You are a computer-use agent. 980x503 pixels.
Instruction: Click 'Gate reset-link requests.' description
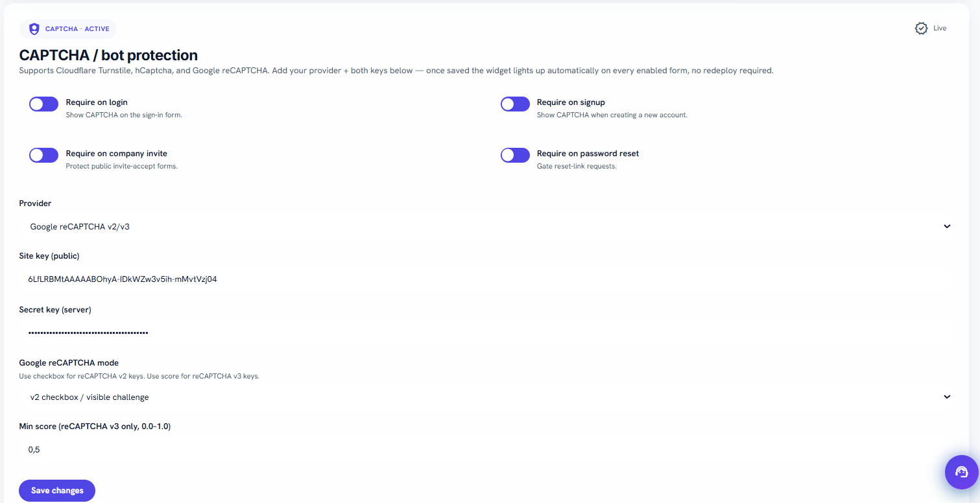(577, 167)
